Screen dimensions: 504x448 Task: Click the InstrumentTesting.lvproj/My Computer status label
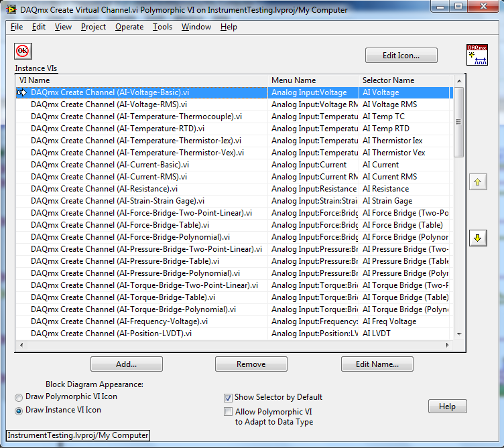point(78,435)
